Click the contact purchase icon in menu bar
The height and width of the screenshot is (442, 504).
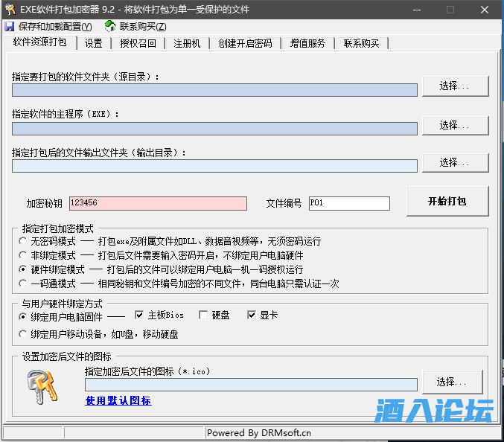[110, 26]
